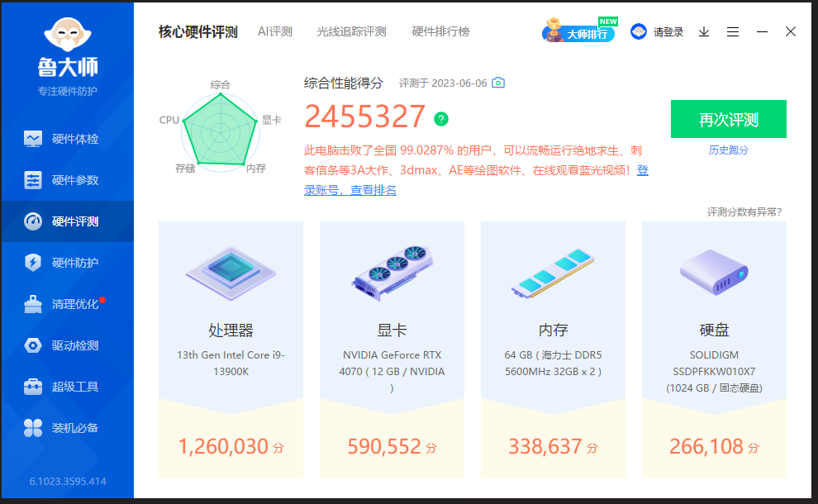Switch to the 核心硬件评测 tab
This screenshot has height=504, width=818.
(x=198, y=32)
